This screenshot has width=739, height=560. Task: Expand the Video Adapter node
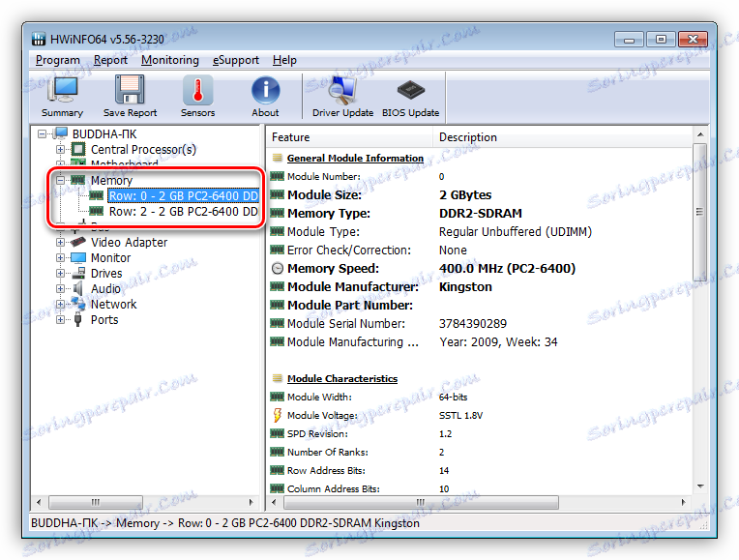click(x=60, y=243)
